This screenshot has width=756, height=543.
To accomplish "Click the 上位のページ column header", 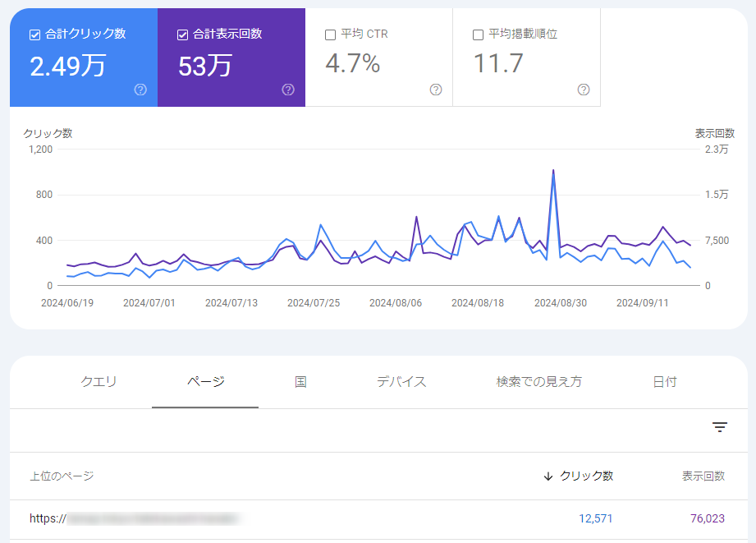I will (62, 476).
